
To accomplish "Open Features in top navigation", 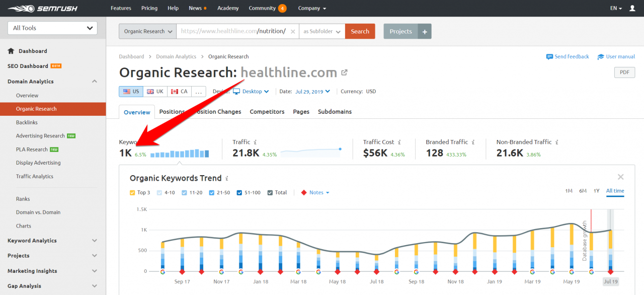I will 121,8.
